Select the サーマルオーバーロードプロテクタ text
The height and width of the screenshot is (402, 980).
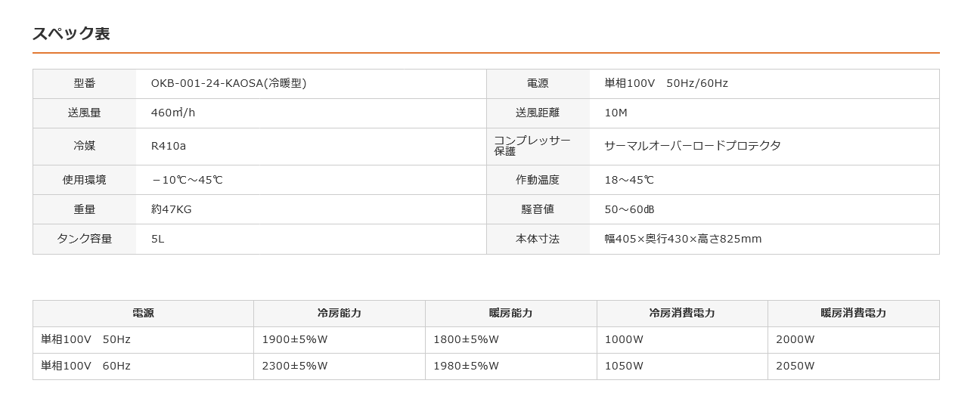(693, 146)
